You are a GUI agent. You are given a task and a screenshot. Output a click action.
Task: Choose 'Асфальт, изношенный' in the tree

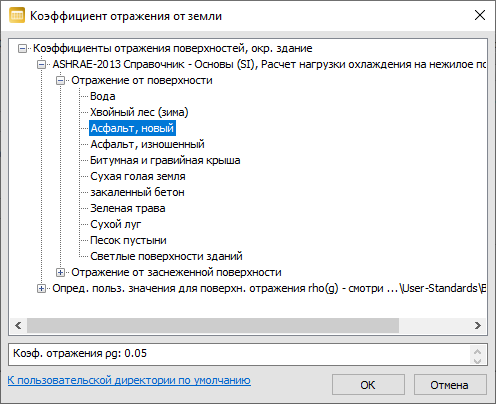[x=147, y=144]
